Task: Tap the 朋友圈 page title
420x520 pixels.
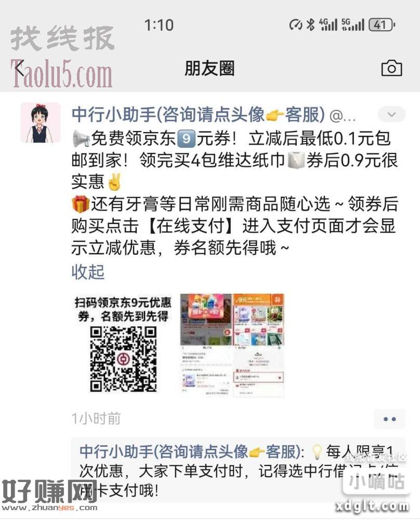Action: 210,68
